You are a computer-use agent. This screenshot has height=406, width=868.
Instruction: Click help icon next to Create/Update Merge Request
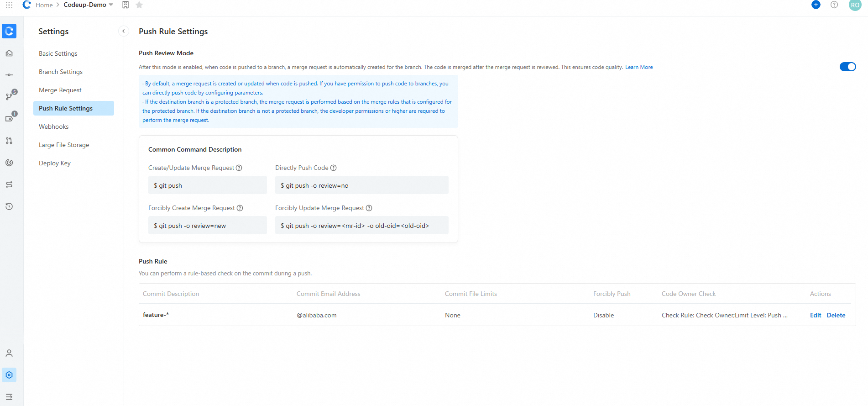click(x=239, y=168)
